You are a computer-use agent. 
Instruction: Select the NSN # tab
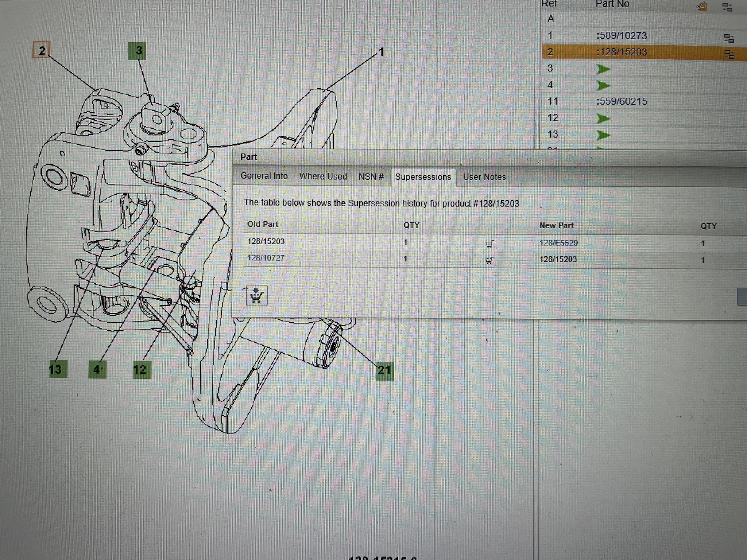(x=371, y=177)
